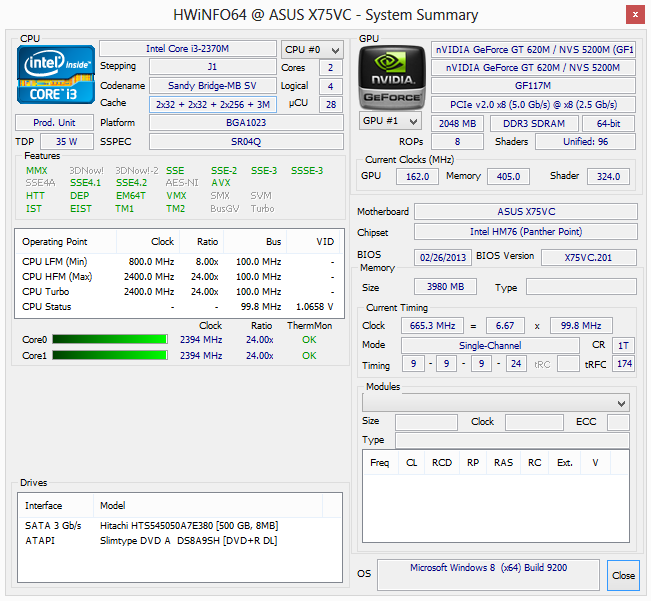Click the RAS column header in Modules
This screenshot has width=651, height=601.
click(503, 462)
